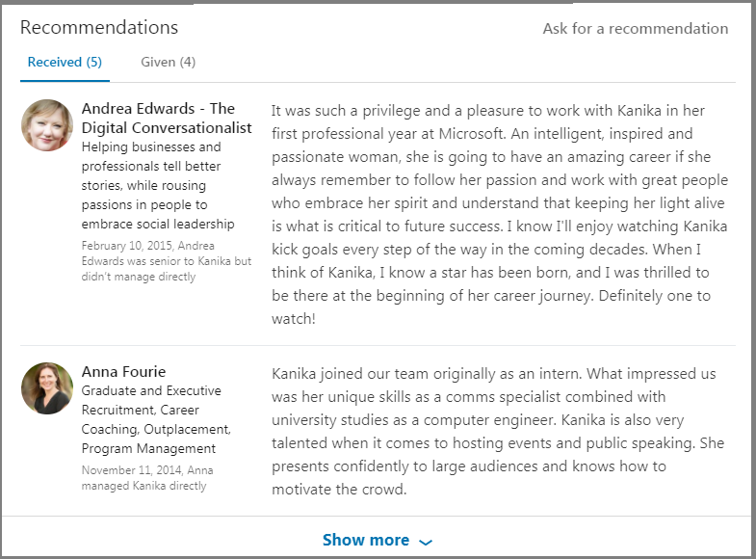
Task: Open Anna Fourie's profile photo
Action: [47, 388]
